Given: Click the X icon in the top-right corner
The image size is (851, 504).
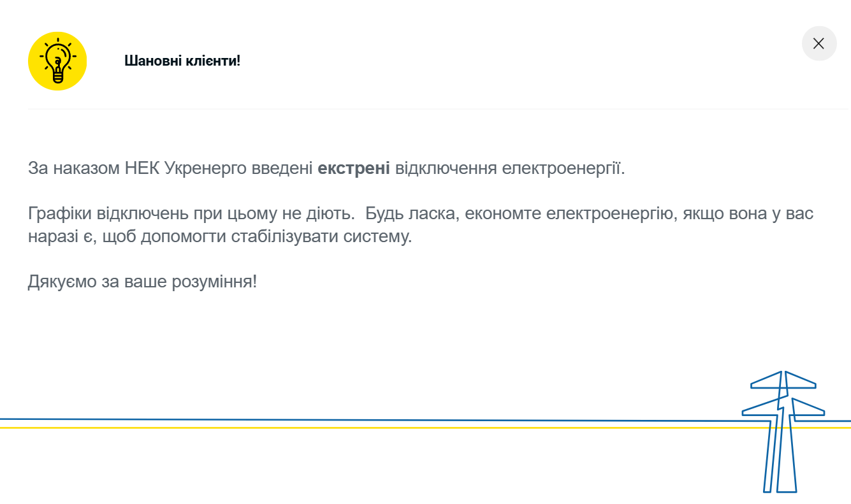Looking at the screenshot, I should coord(819,43).
